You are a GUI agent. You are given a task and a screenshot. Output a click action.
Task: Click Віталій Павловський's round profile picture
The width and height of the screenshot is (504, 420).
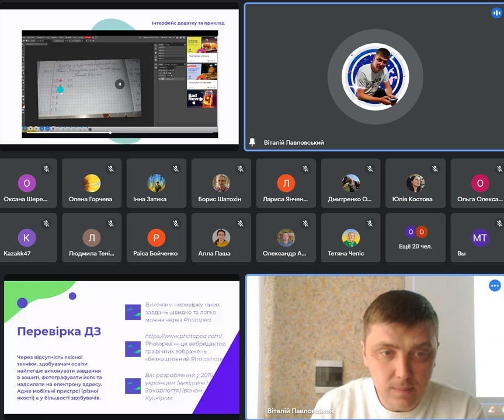(375, 78)
